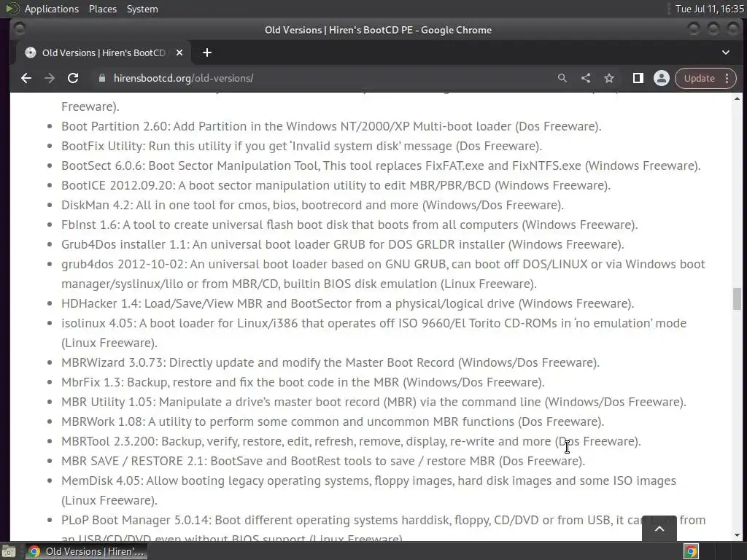
Task: Share this page via share icon
Action: tap(586, 78)
